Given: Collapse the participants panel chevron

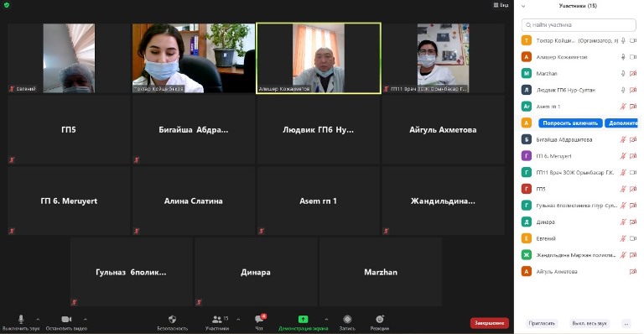Looking at the screenshot, I should point(523,6).
